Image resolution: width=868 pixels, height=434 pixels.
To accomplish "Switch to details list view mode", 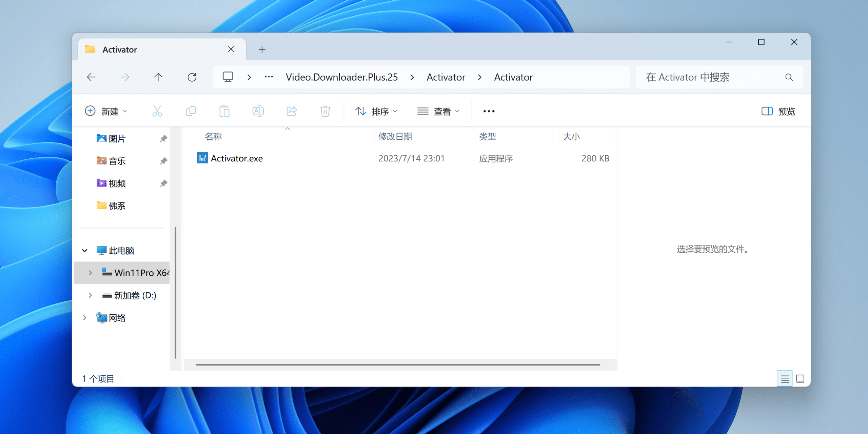I will click(x=785, y=378).
